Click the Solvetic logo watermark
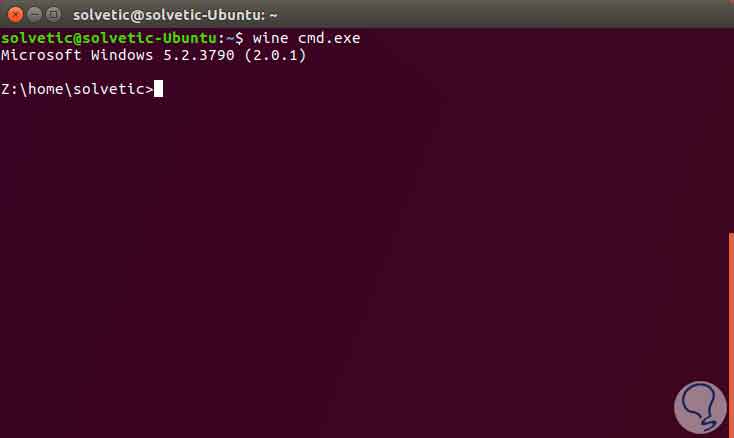 [700, 407]
